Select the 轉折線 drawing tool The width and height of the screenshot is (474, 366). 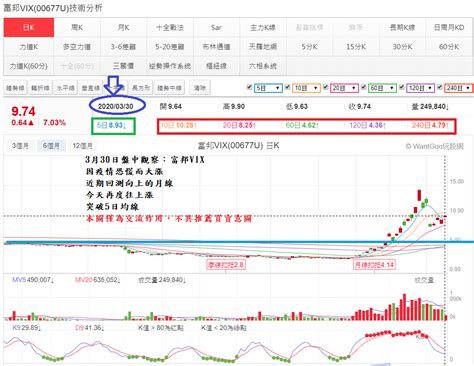[40, 88]
